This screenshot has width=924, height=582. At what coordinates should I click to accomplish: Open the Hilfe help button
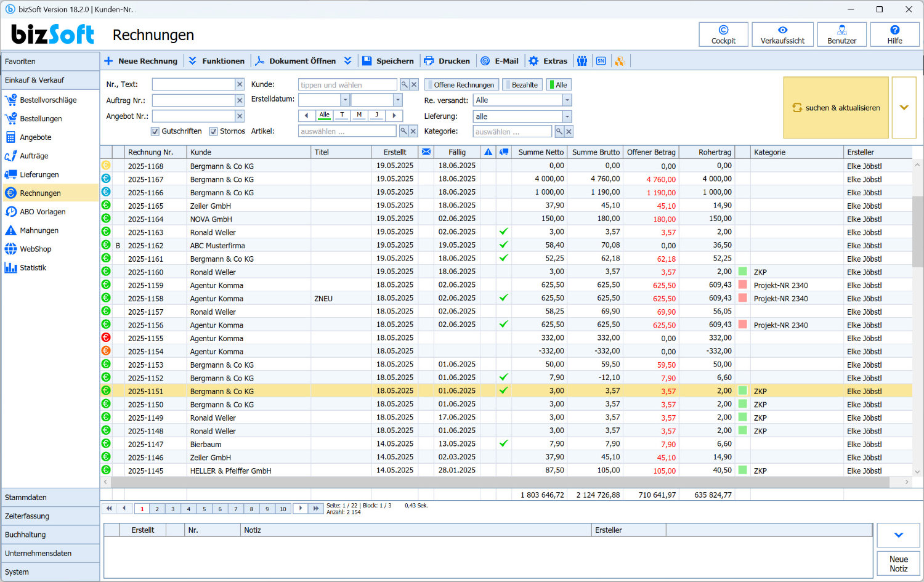(894, 34)
